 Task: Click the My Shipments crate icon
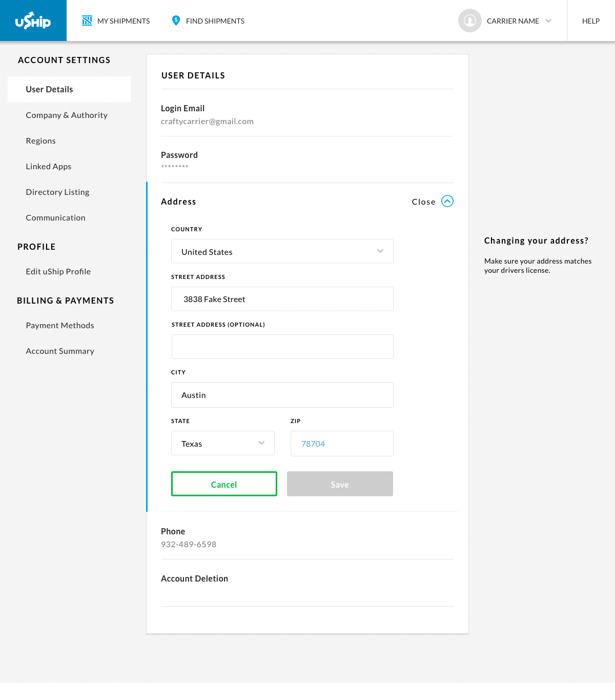point(87,21)
